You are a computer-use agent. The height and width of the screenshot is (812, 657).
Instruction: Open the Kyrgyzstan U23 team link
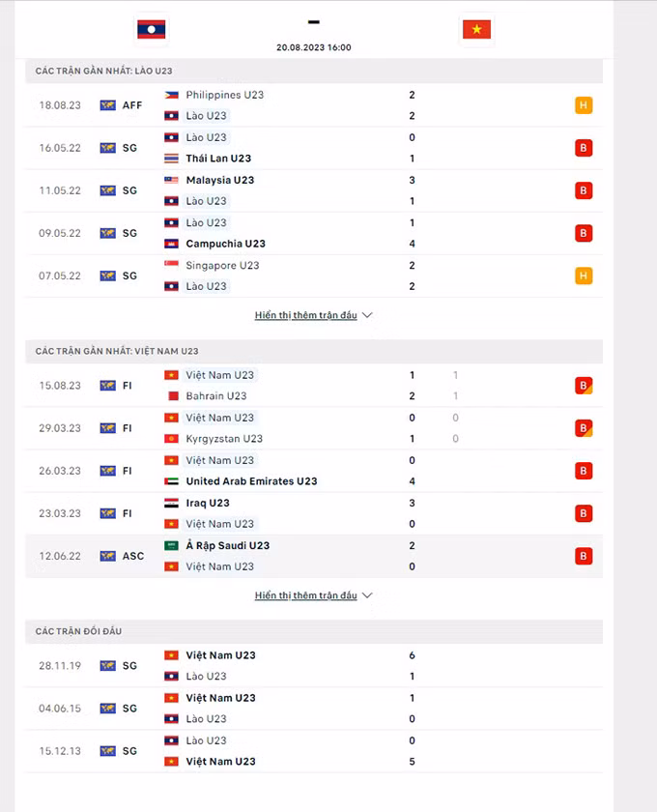click(x=222, y=439)
